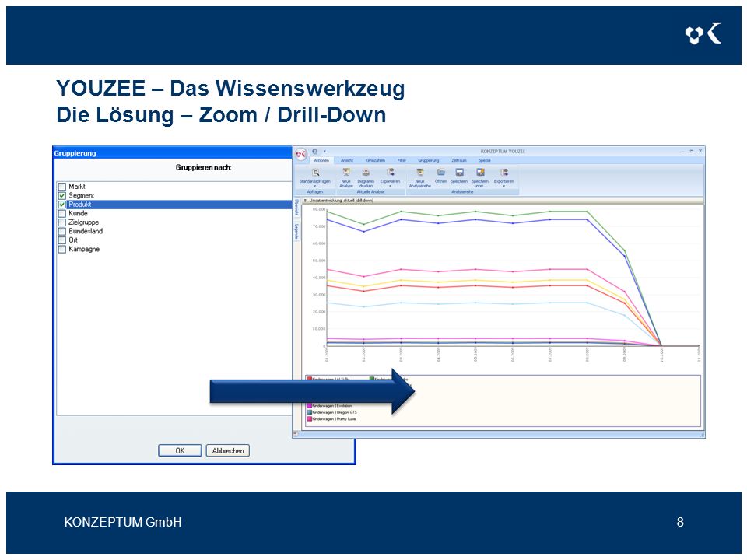This screenshot has width=747, height=560.
Task: Switch to the Gruppierung ribbon tab
Action: click(x=428, y=160)
